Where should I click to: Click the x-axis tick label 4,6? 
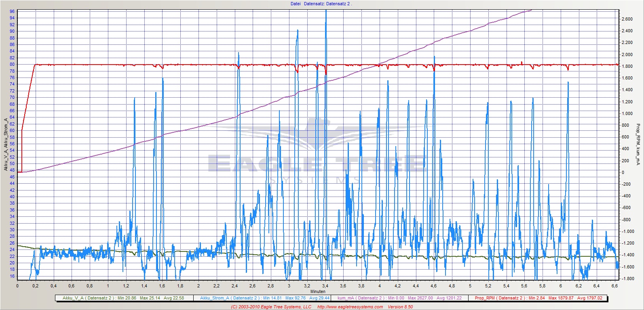pos(434,286)
